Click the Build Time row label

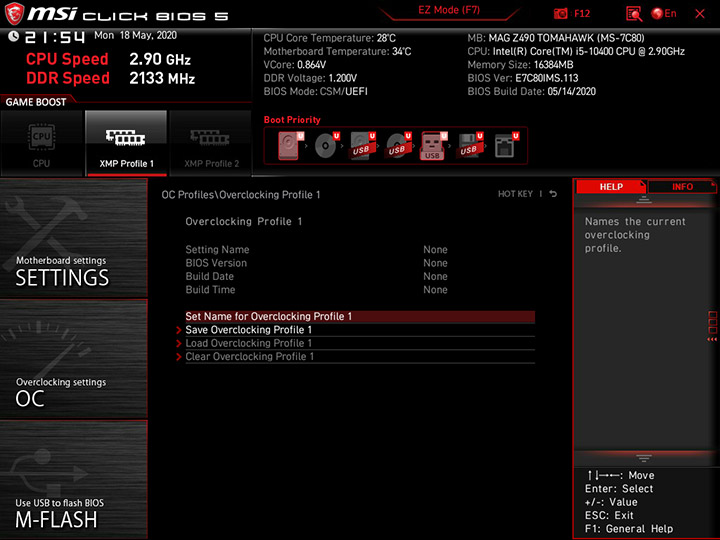[210, 290]
